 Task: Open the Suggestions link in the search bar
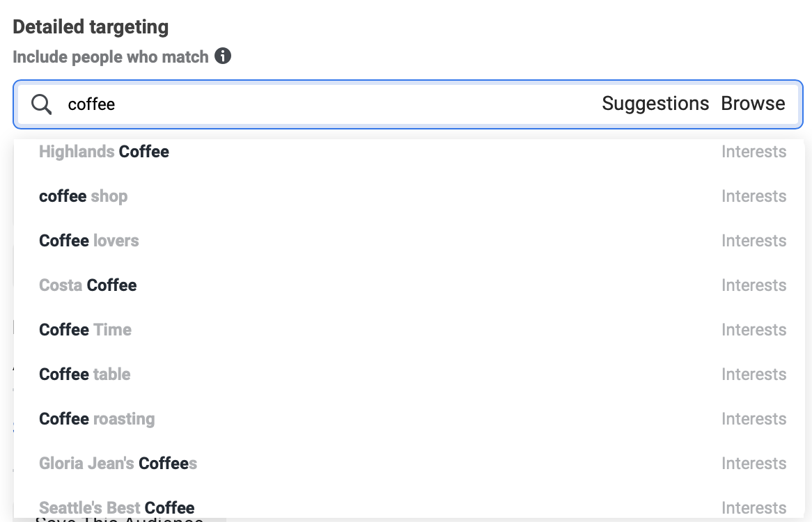pos(655,104)
